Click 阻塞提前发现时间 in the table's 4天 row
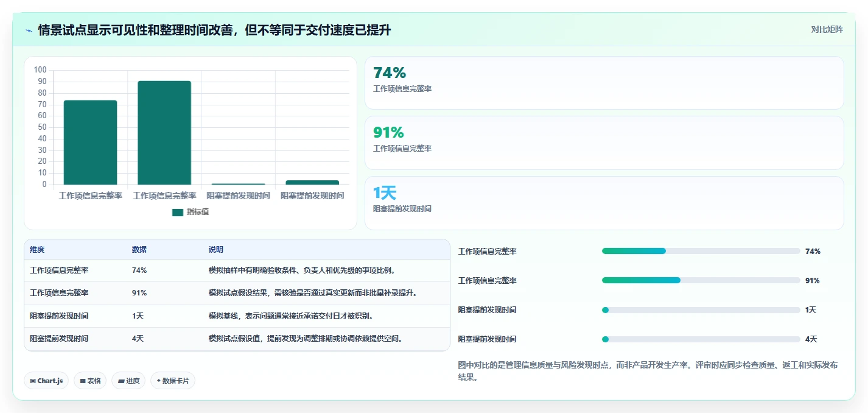Screen dimensions: 868x413 pyautogui.click(x=59, y=339)
